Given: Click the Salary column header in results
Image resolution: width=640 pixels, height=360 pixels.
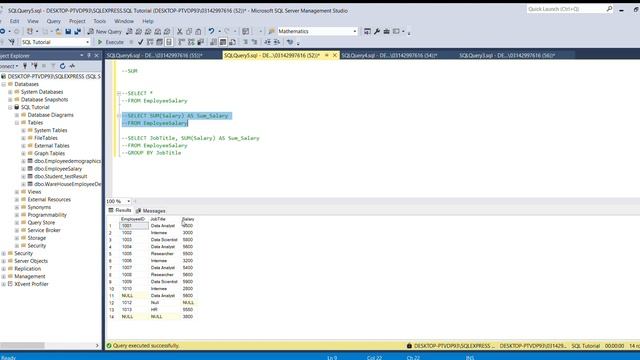Looking at the screenshot, I should tap(188, 219).
